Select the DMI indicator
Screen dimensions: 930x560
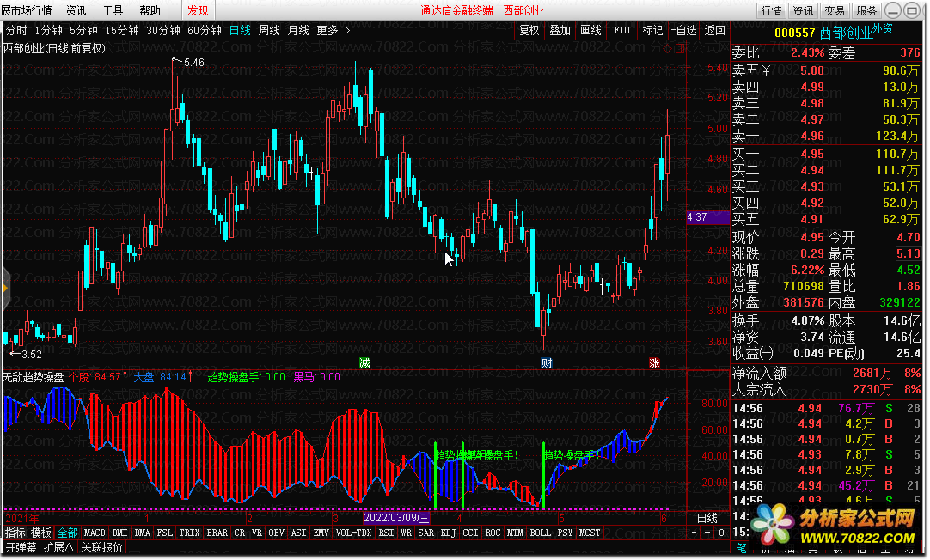pos(120,533)
